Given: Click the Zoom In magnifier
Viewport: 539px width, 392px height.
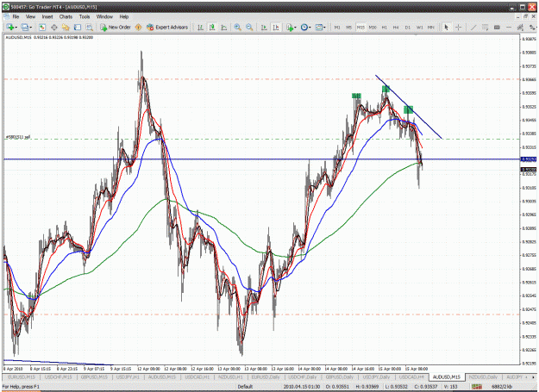Looking at the screenshot, I should pyautogui.click(x=237, y=27).
